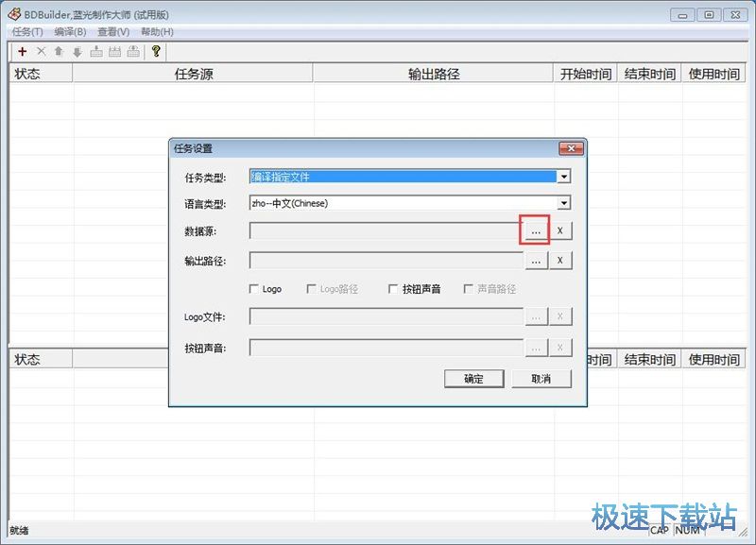Click the middle compile icon in the toolbar
This screenshot has height=545, width=756.
pos(114,52)
